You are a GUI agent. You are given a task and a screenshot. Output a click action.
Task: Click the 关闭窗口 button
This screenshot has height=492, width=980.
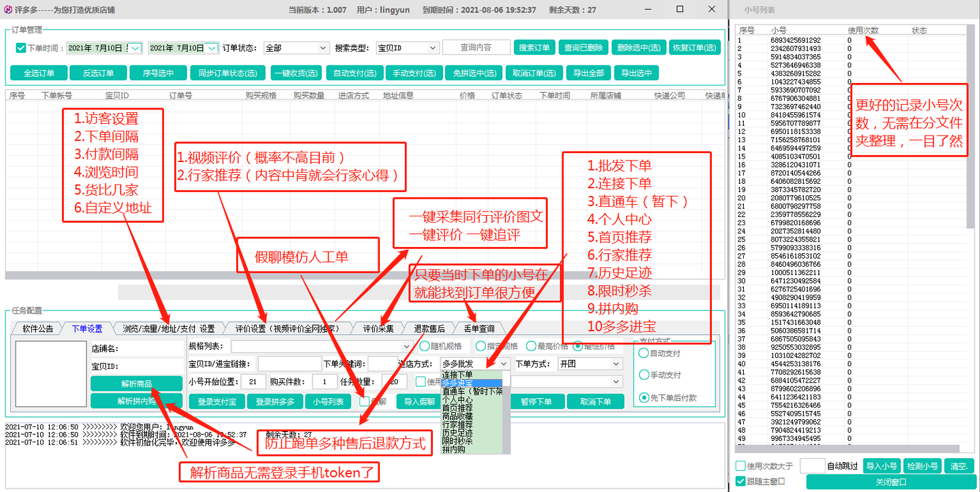[x=890, y=482]
